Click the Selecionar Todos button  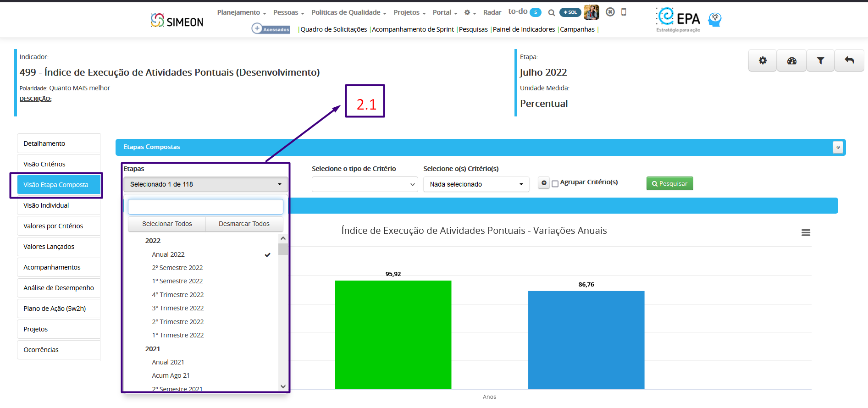167,224
